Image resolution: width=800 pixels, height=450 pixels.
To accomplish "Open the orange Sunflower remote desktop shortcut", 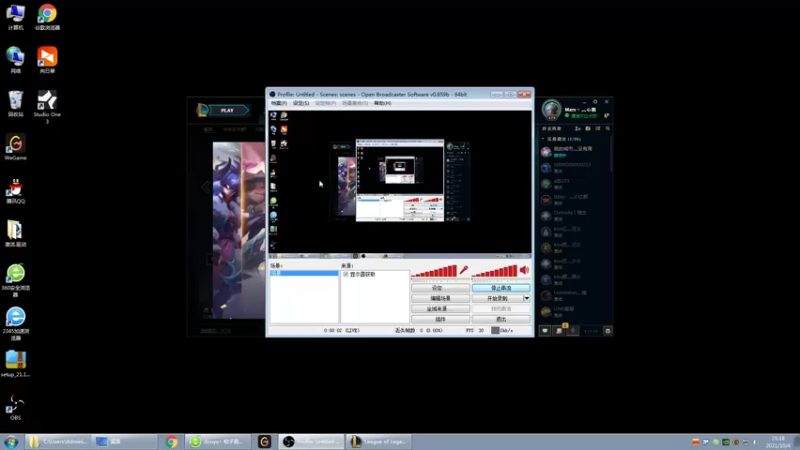I will point(47,60).
